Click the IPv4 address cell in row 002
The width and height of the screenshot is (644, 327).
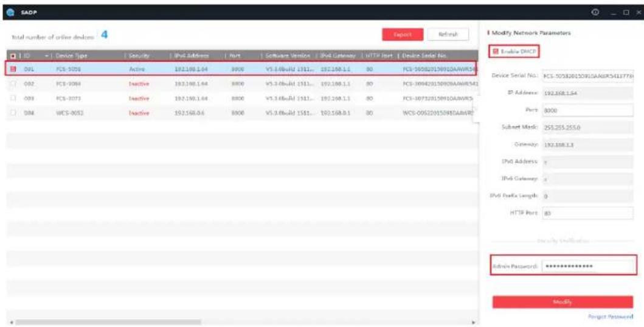tap(191, 84)
